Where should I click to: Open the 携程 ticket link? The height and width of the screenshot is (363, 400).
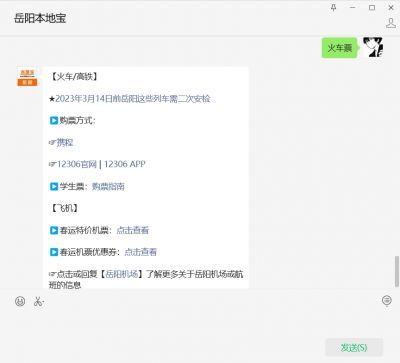(x=65, y=142)
